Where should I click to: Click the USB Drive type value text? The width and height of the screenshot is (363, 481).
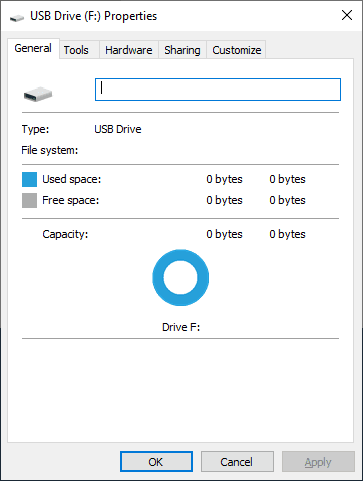118,129
